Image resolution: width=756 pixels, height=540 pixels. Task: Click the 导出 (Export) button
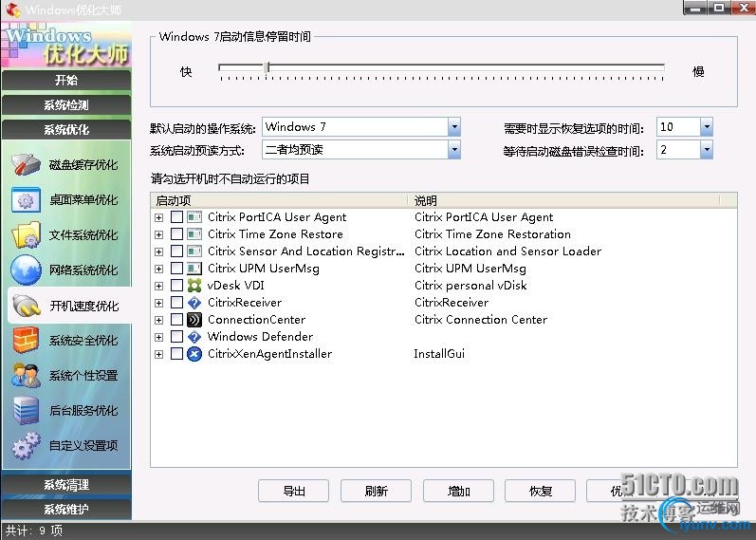[x=294, y=492]
